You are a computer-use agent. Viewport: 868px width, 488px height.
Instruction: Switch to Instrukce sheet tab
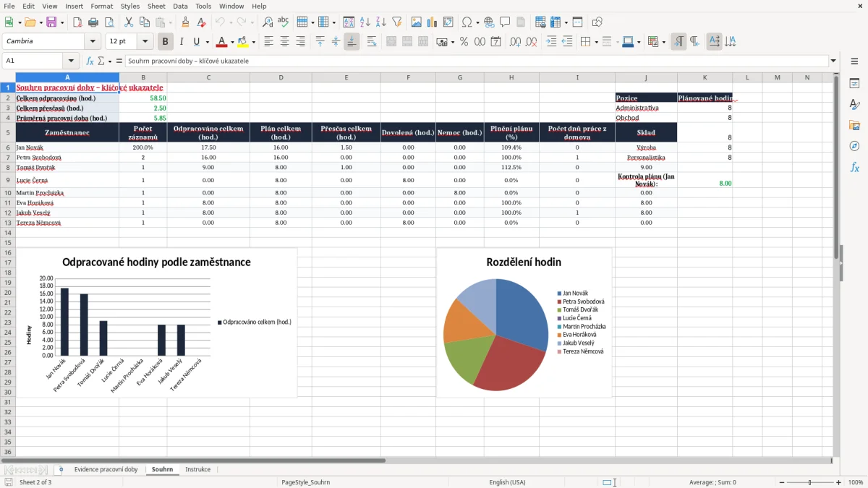[x=197, y=469]
